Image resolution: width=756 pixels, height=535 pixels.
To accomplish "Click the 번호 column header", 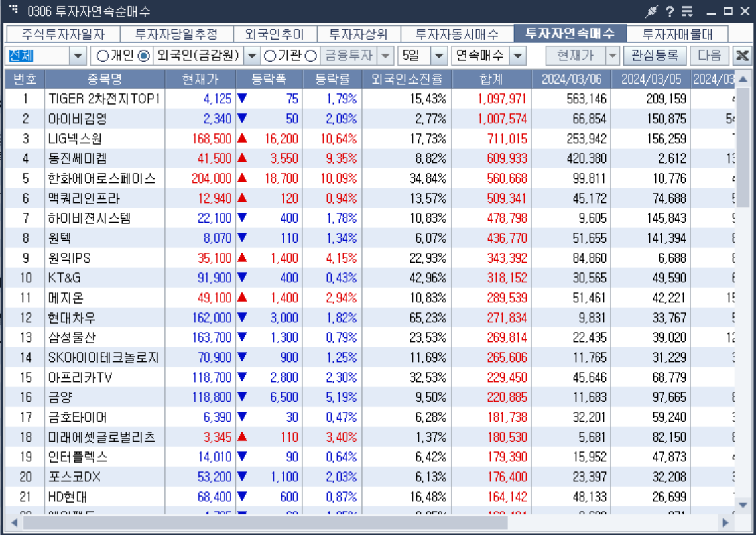I will click(x=25, y=79).
